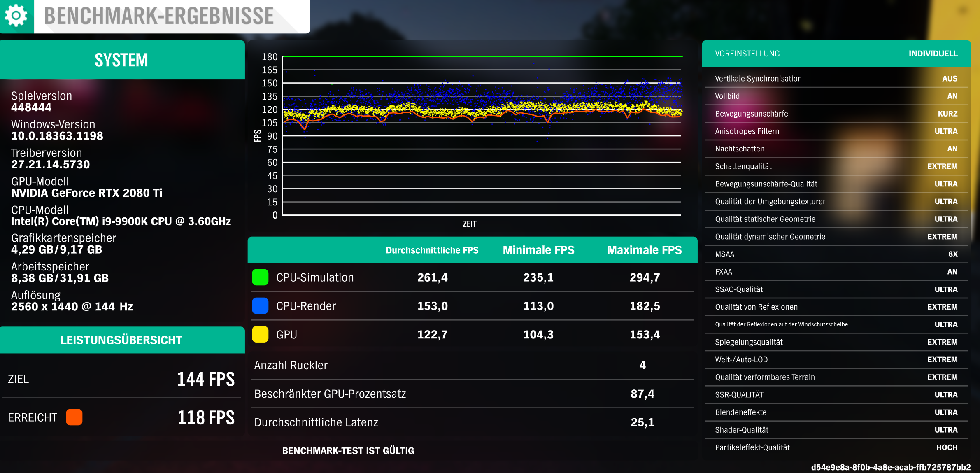Click the Minimale FPS column header
This screenshot has height=473, width=980.
(538, 250)
